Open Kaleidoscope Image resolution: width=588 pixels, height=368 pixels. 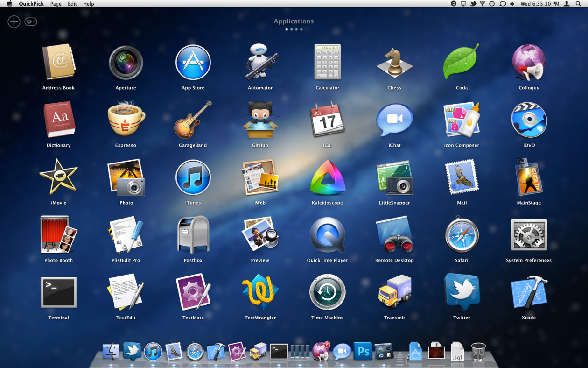pyautogui.click(x=327, y=177)
